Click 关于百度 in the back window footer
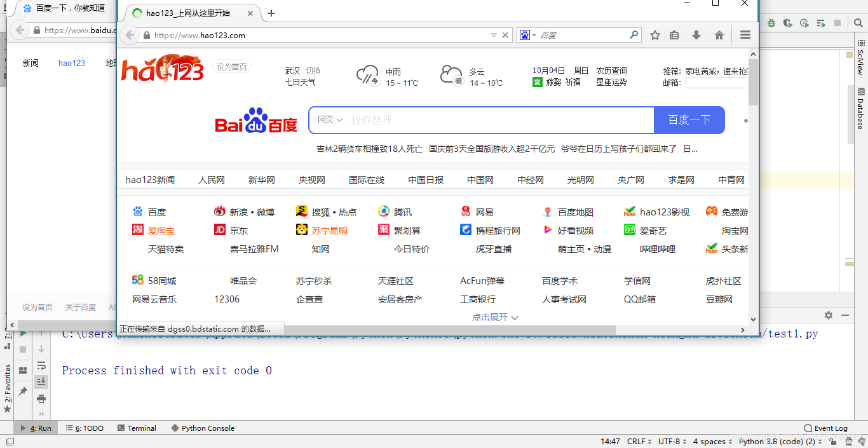 tap(81, 307)
